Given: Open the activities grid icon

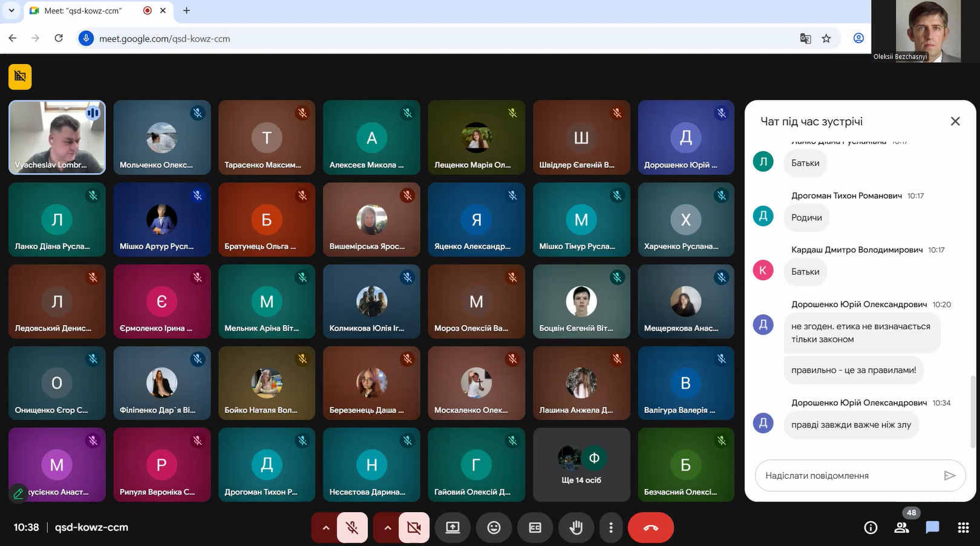Looking at the screenshot, I should tap(963, 528).
